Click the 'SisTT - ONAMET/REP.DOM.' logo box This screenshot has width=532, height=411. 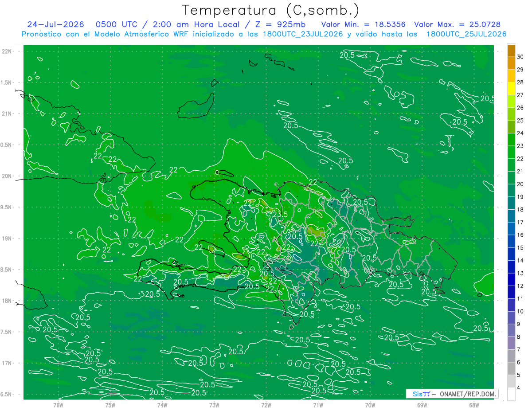click(452, 394)
